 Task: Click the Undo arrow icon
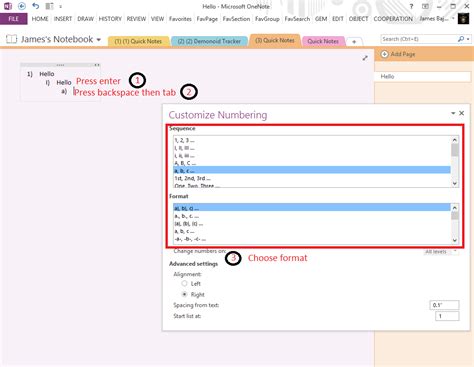point(36,6)
